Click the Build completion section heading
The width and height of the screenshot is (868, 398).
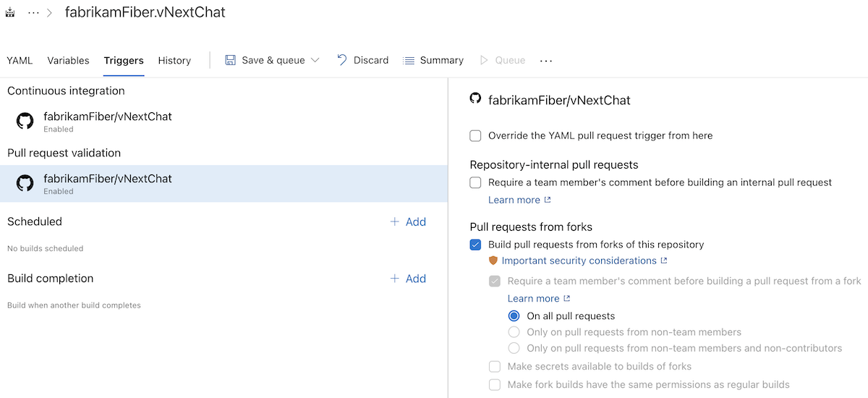point(51,279)
